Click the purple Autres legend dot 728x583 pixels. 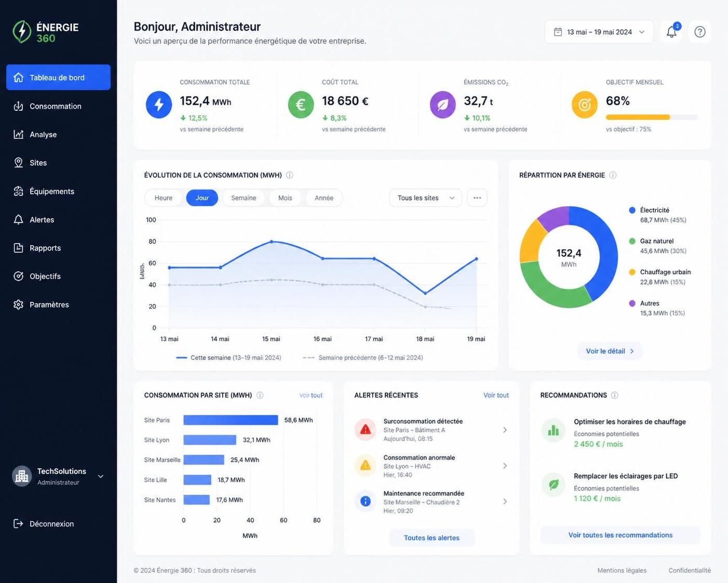coord(632,303)
